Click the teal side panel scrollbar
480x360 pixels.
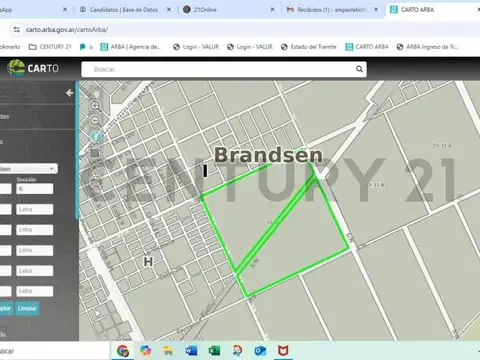click(x=77, y=149)
